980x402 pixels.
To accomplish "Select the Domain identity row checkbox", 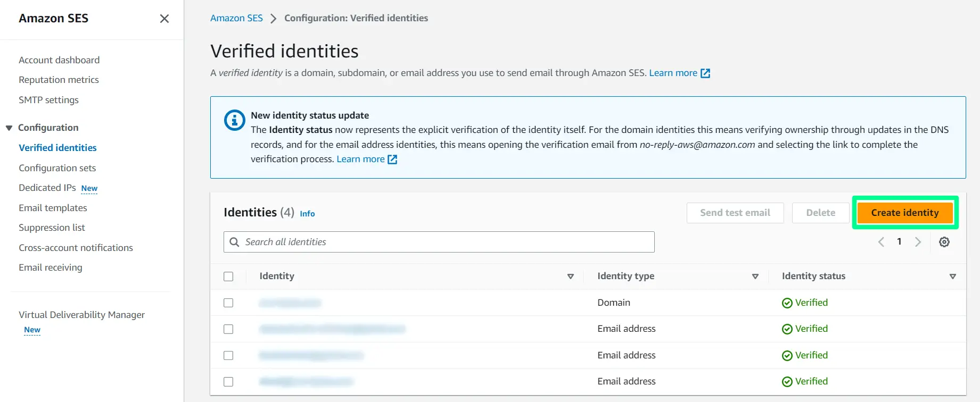I will 228,303.
